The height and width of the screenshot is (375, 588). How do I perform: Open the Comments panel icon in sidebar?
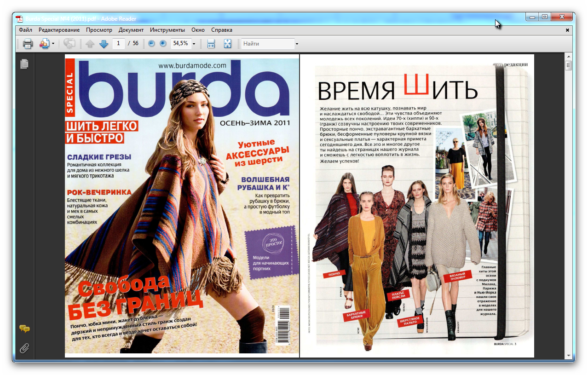coord(24,329)
